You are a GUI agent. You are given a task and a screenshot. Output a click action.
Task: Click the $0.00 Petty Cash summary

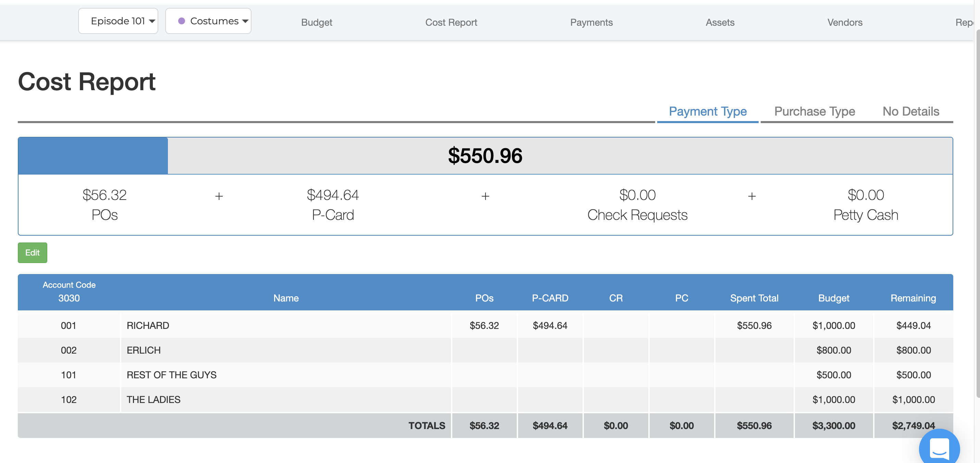pos(866,205)
